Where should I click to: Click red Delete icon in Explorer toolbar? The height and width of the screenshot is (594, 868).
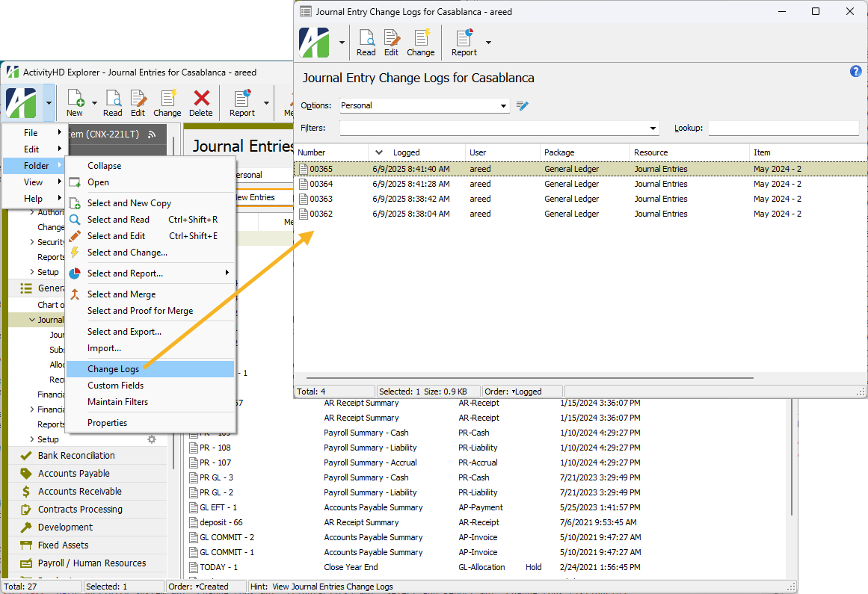[x=201, y=103]
